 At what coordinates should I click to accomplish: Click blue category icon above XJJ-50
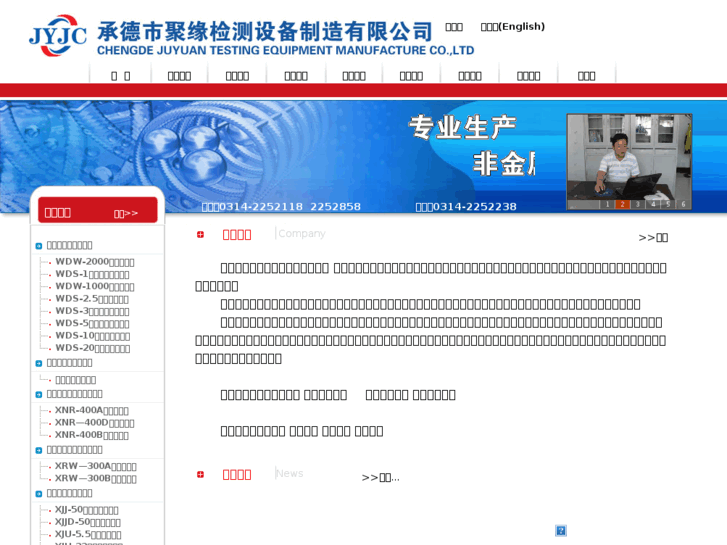click(x=39, y=494)
